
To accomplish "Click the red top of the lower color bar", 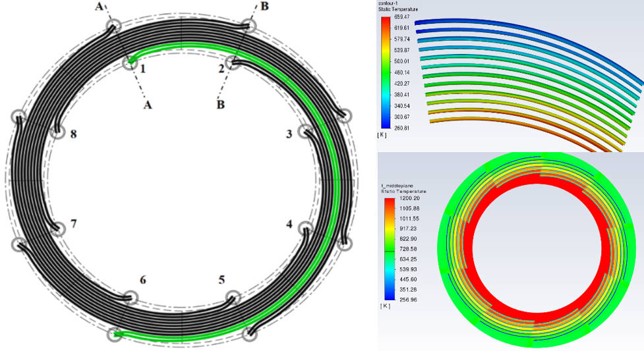I will pos(390,204).
